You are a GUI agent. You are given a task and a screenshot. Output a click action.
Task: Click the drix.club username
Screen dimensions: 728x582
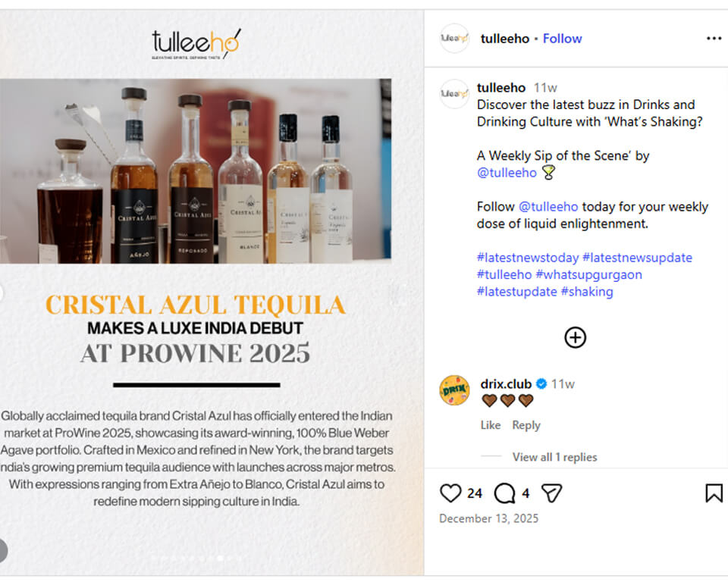(506, 383)
